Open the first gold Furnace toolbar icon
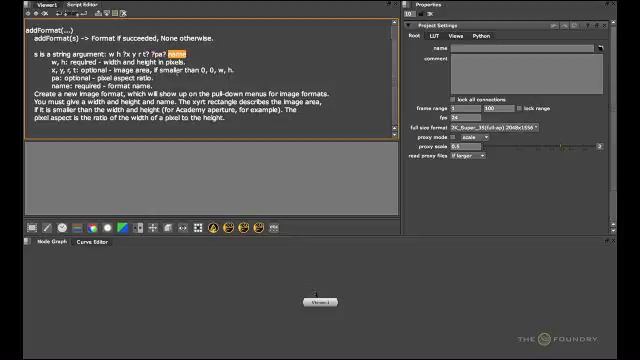This screenshot has width=640, height=360. point(213,228)
